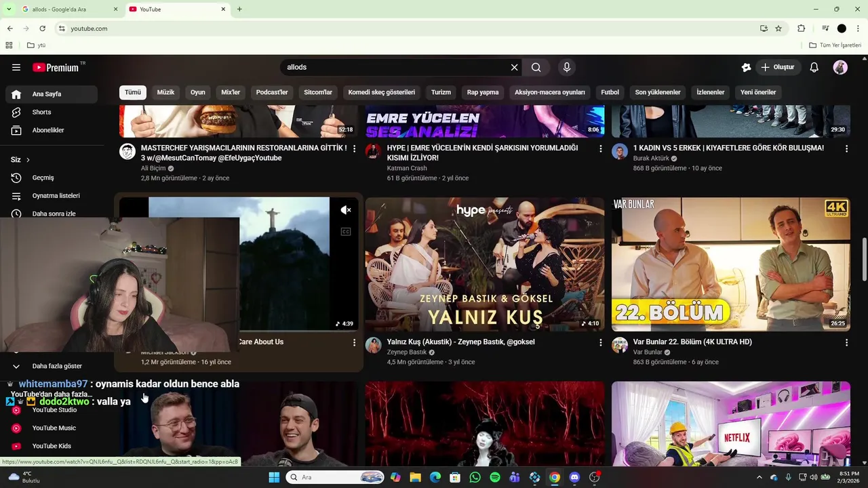Image resolution: width=868 pixels, height=488 pixels.
Task: Clear the search box with the X
Action: coord(514,67)
